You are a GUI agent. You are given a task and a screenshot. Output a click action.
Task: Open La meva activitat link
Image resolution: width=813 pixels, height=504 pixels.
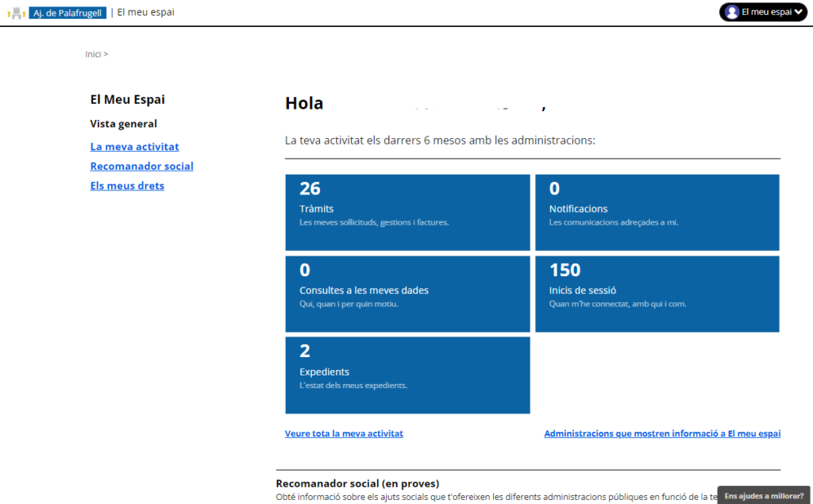point(134,147)
